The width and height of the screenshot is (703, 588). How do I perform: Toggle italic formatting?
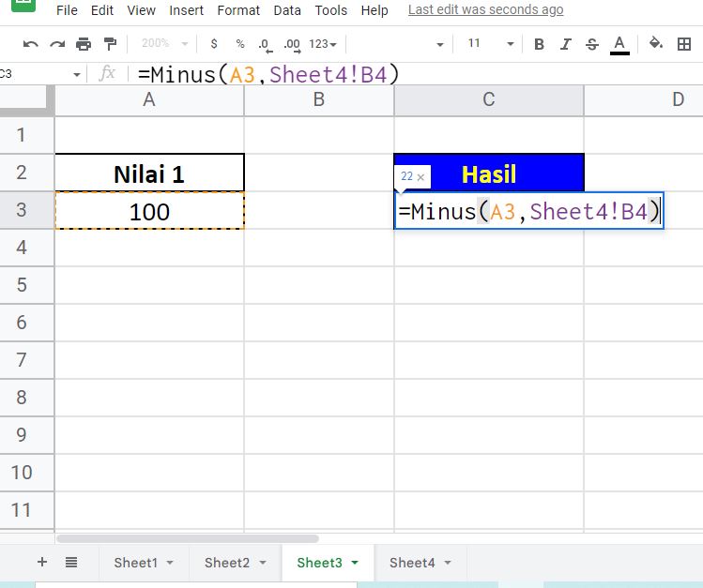coord(565,44)
